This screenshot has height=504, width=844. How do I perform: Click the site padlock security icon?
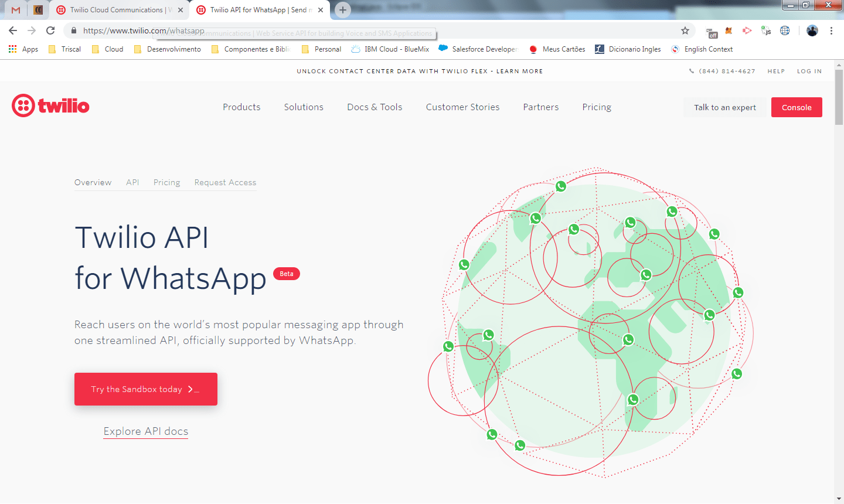point(73,30)
